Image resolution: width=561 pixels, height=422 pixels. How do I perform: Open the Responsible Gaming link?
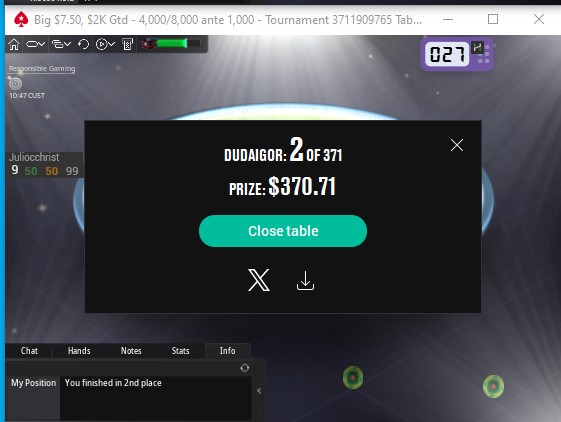42,68
